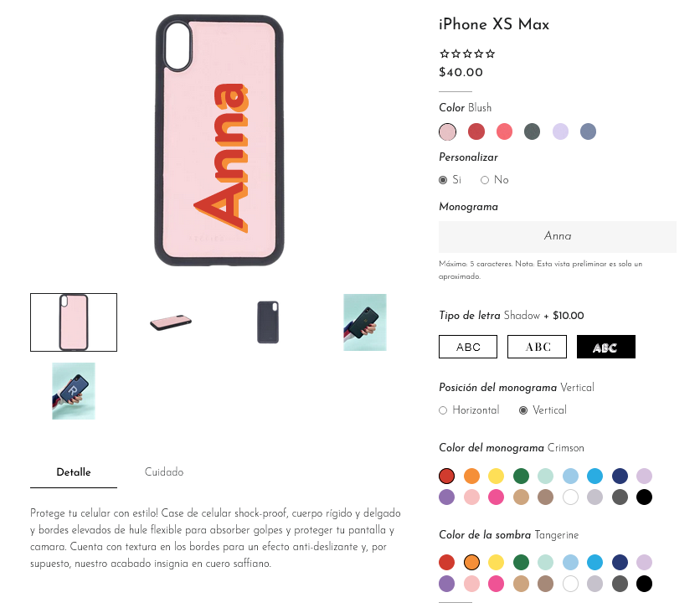Image resolution: width=700 pixels, height=613 pixels.
Task: Set shadow color to hot pink
Action: pyautogui.click(x=496, y=584)
